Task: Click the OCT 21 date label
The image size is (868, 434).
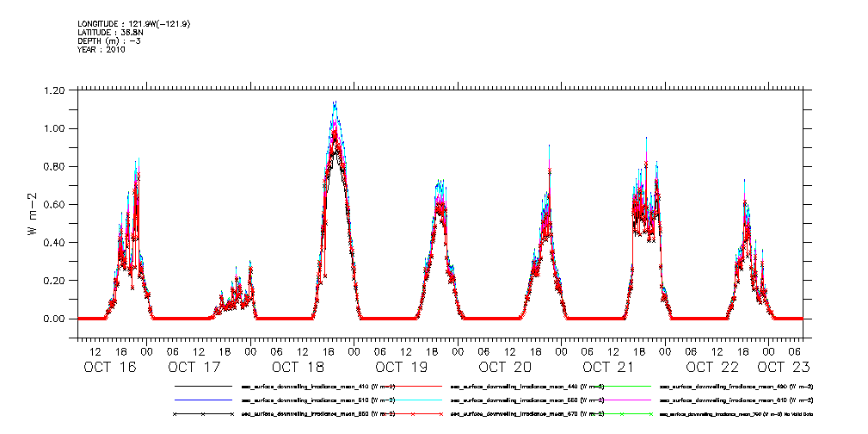Action: pyautogui.click(x=608, y=367)
